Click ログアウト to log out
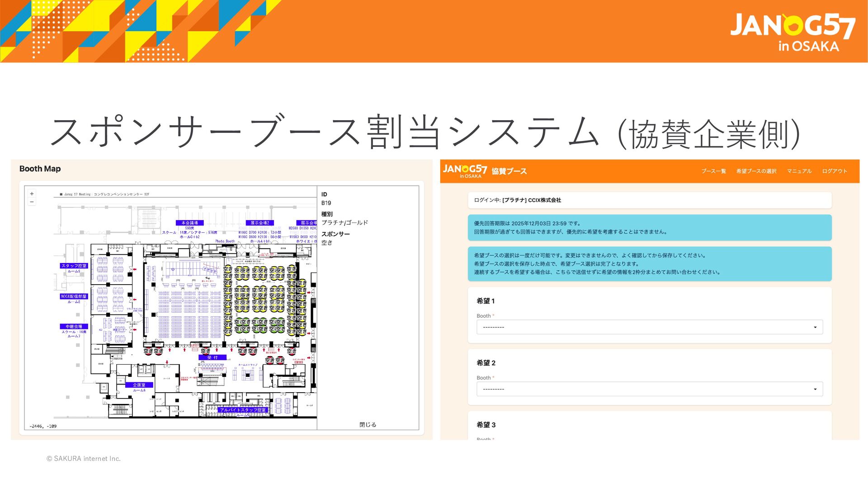 (x=834, y=171)
